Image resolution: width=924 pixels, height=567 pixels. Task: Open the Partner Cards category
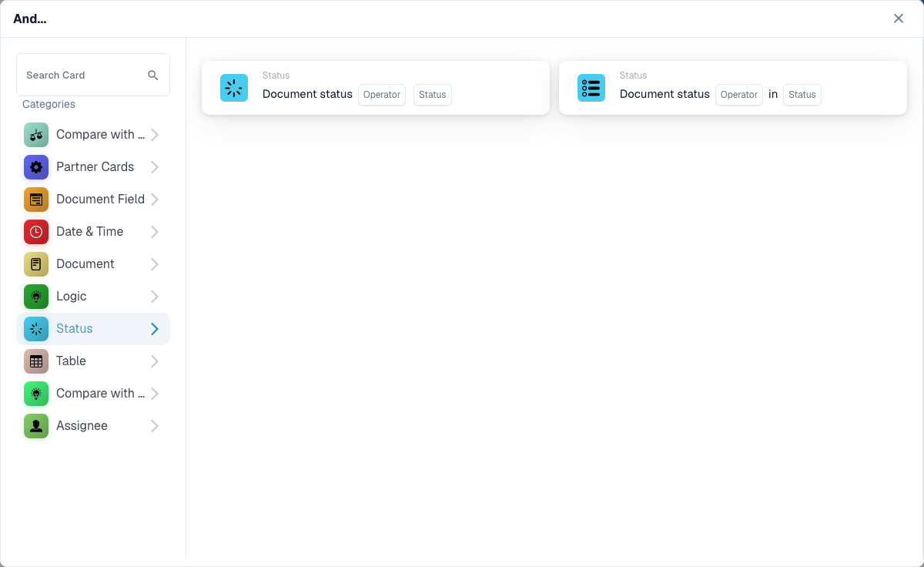(93, 167)
